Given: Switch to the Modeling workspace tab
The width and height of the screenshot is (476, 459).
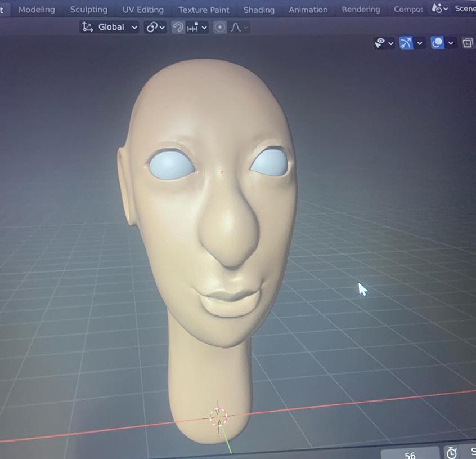Looking at the screenshot, I should (37, 10).
